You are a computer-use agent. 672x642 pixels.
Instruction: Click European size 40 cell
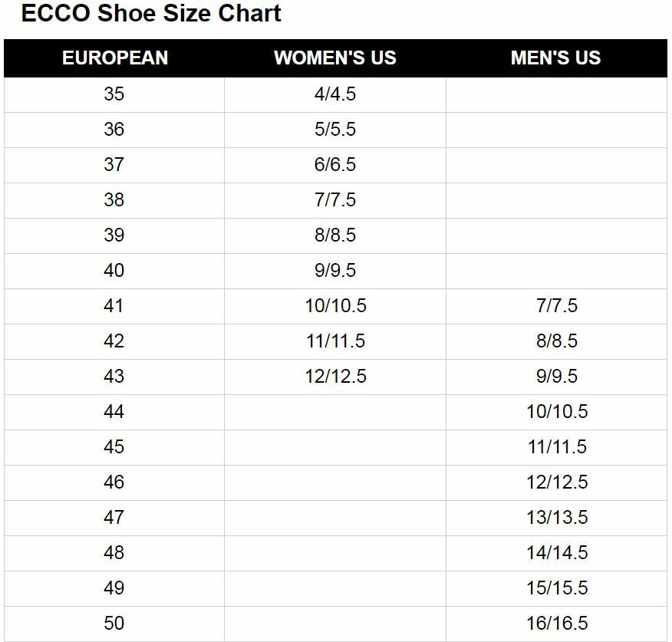pyautogui.click(x=114, y=271)
